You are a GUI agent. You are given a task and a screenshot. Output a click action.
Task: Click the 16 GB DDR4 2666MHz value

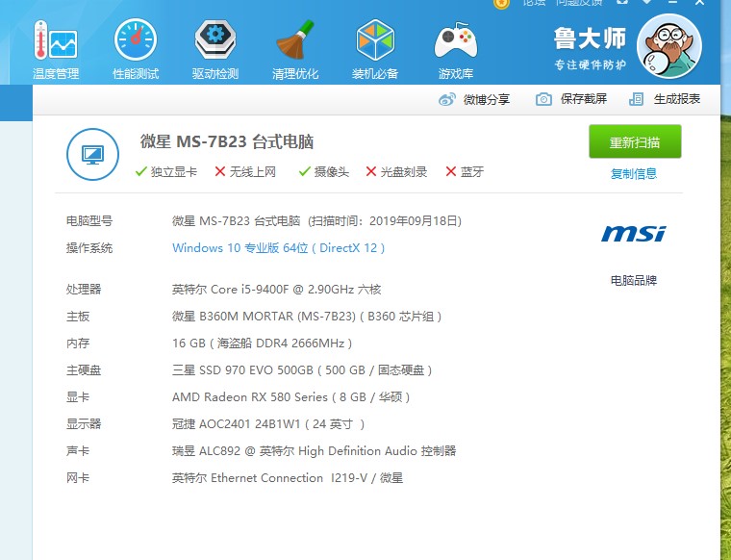[262, 344]
